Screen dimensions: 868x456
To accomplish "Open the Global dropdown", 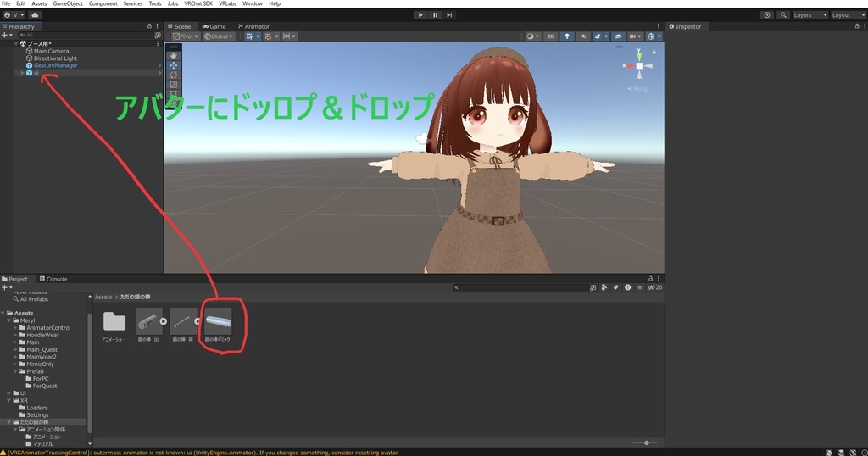I will click(x=219, y=36).
